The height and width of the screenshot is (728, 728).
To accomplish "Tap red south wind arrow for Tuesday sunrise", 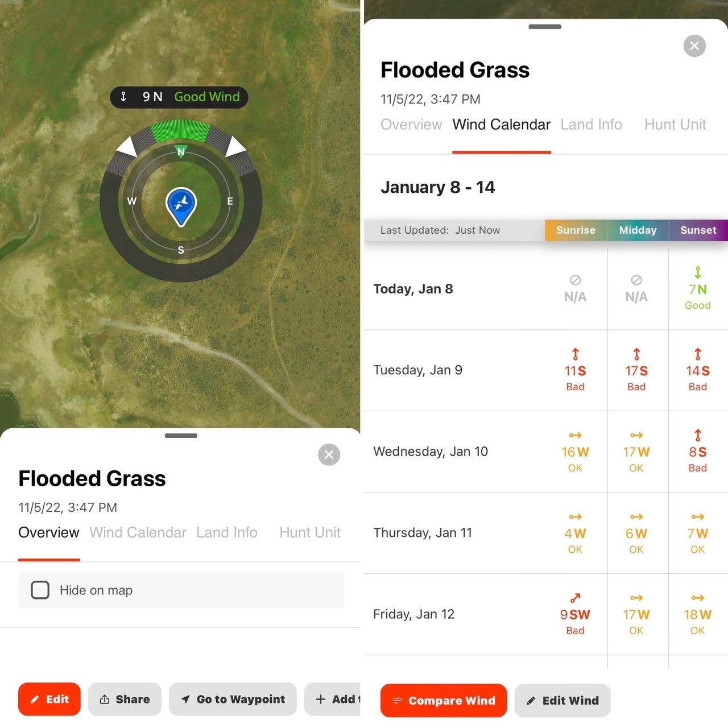I will [575, 354].
